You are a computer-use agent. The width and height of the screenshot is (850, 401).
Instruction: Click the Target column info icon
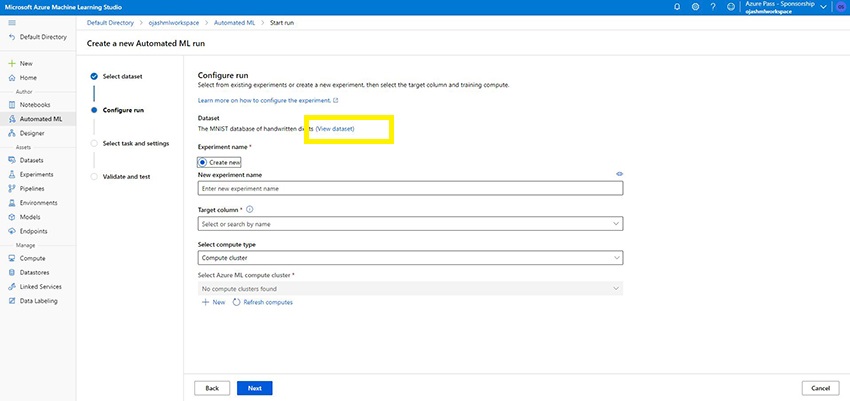point(249,209)
